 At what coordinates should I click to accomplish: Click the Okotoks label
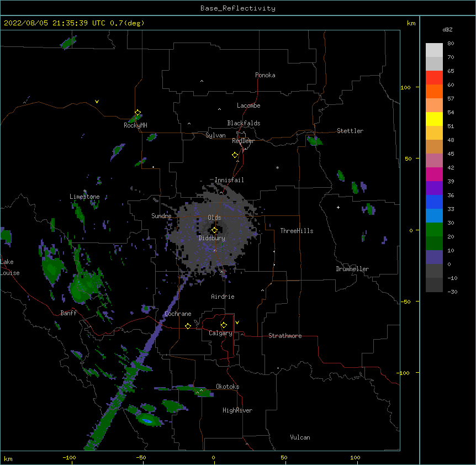228,387
